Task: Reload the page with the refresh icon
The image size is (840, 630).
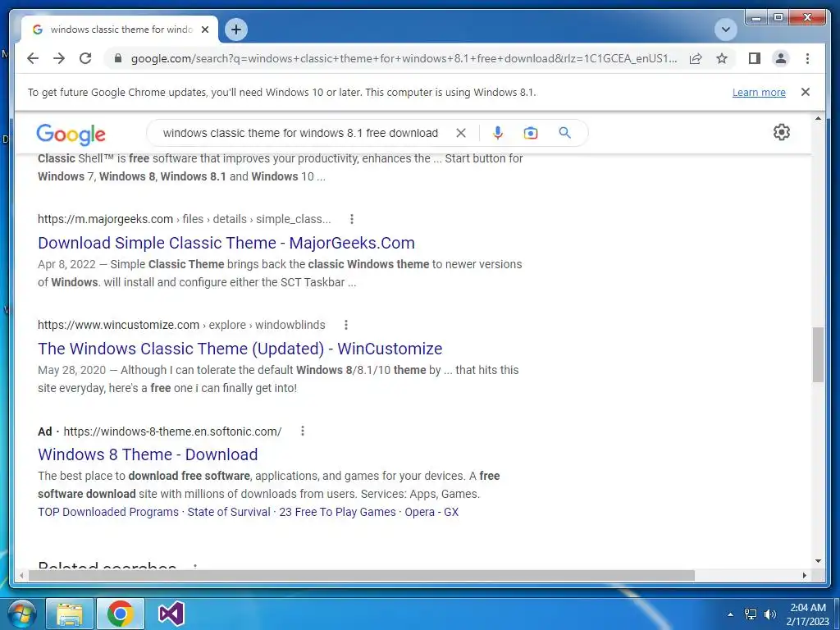Action: coord(85,58)
